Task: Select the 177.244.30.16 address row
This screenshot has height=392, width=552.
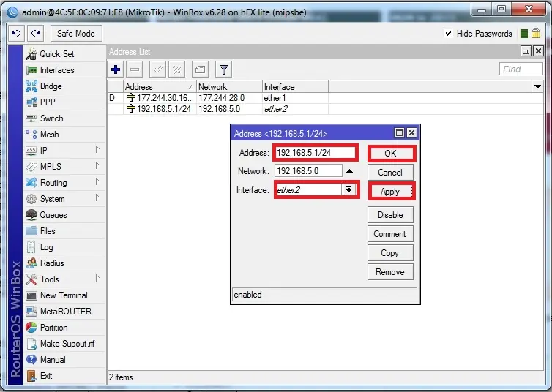Action: [x=325, y=98]
